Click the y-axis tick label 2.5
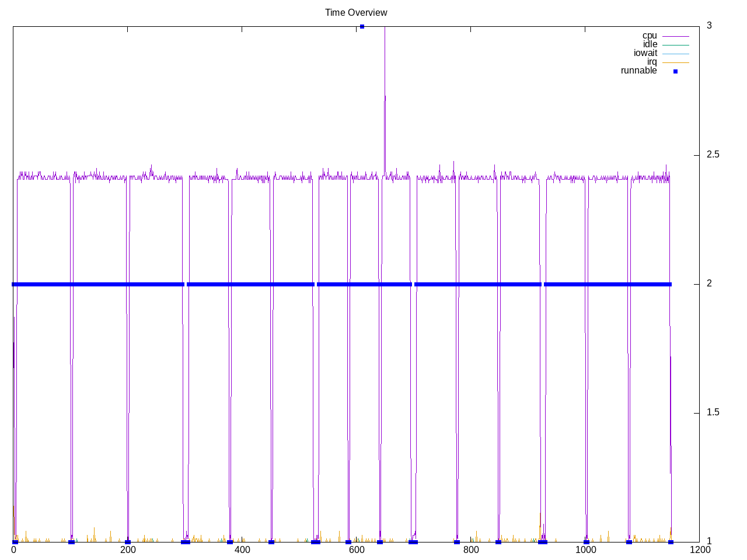Screen dimensions: 747x560 click(713, 155)
